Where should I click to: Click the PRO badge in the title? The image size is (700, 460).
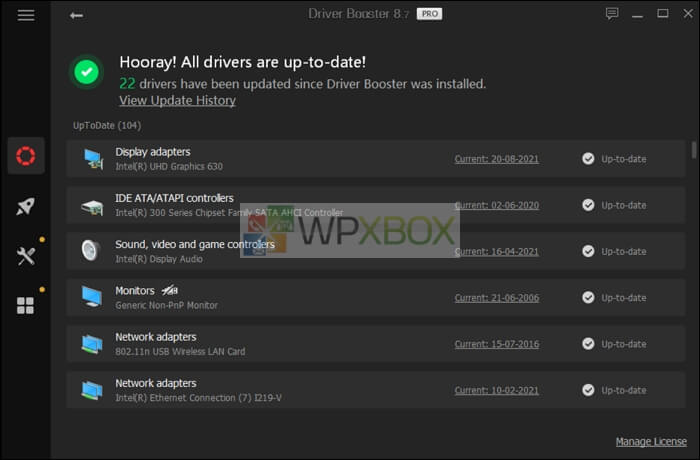tap(429, 14)
